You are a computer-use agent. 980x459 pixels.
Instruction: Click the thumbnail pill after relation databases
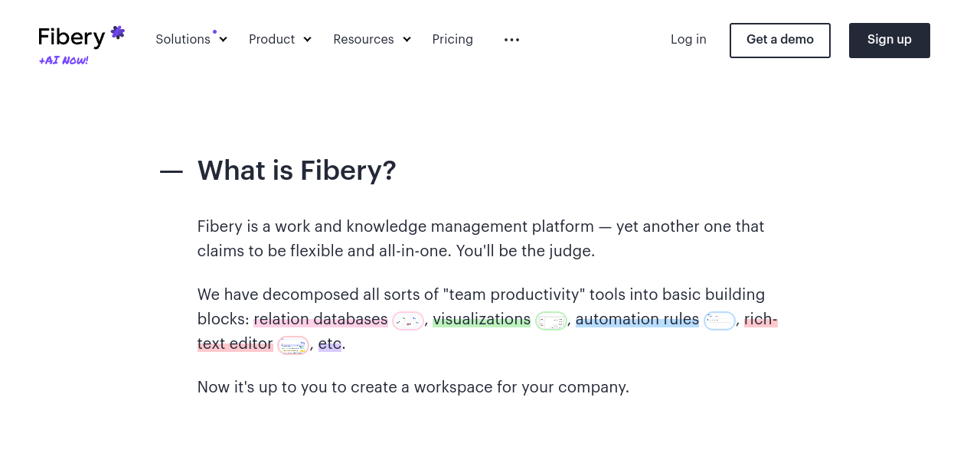tap(408, 321)
